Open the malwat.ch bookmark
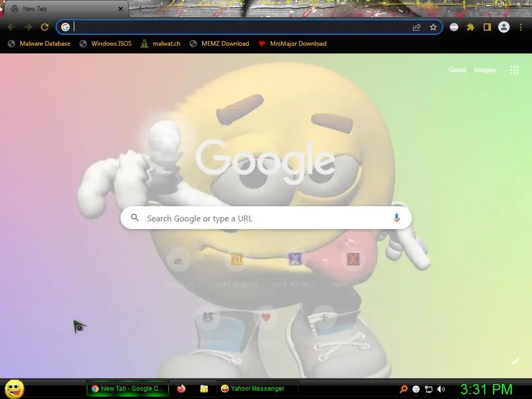 point(161,44)
